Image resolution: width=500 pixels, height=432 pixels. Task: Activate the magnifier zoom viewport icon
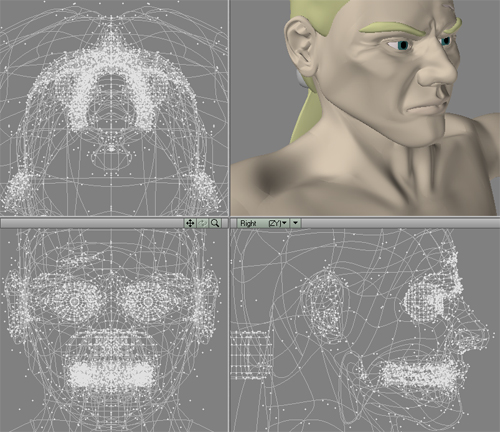215,223
